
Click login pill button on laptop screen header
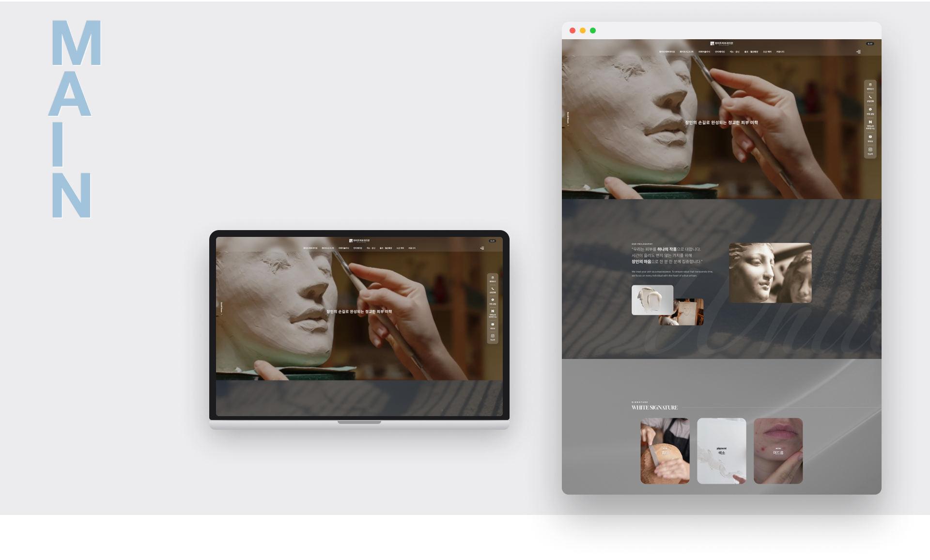tap(492, 241)
